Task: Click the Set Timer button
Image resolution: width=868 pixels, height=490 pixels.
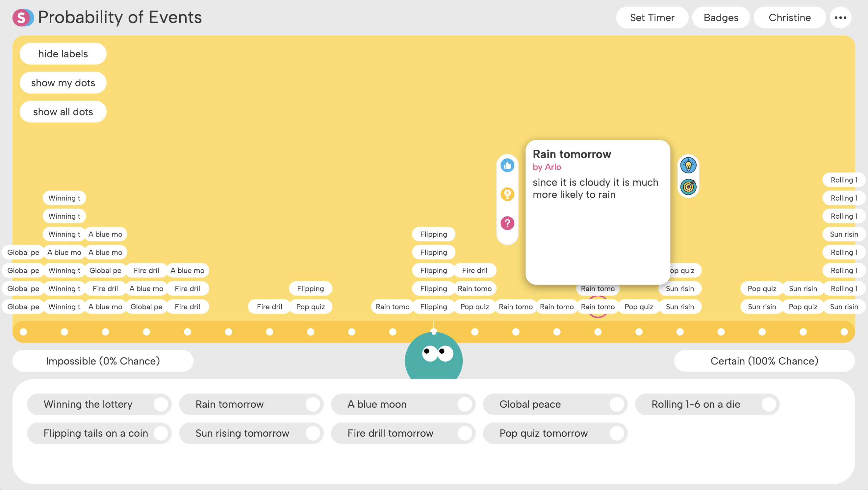Action: (652, 17)
